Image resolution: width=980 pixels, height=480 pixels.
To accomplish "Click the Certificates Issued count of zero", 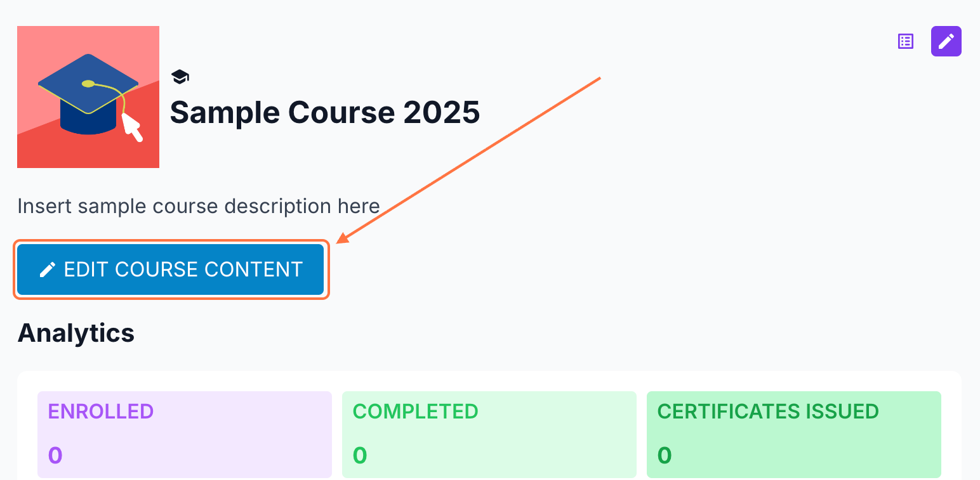I will tap(665, 455).
